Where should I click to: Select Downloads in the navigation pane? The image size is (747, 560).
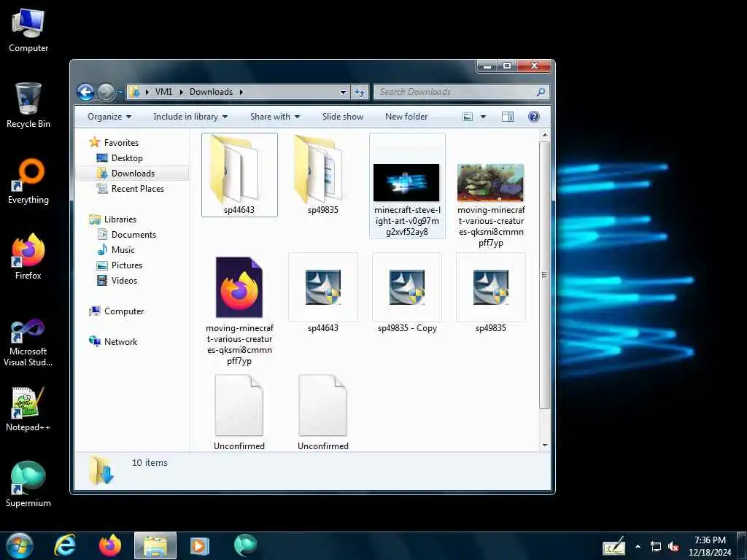click(133, 174)
